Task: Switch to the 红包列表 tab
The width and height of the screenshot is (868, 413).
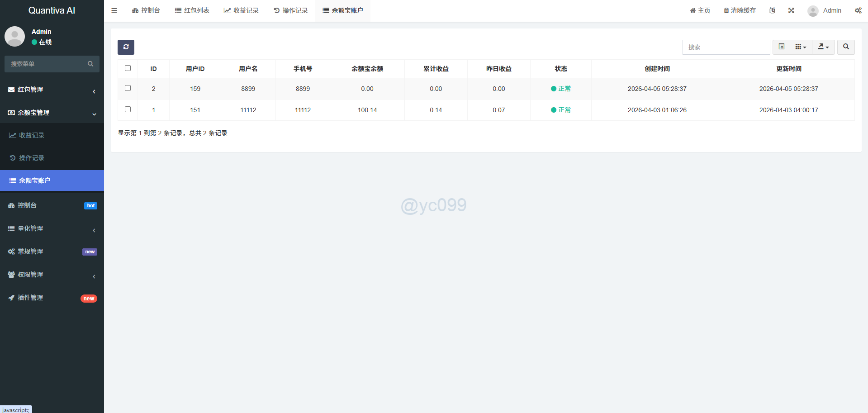Action: point(192,10)
